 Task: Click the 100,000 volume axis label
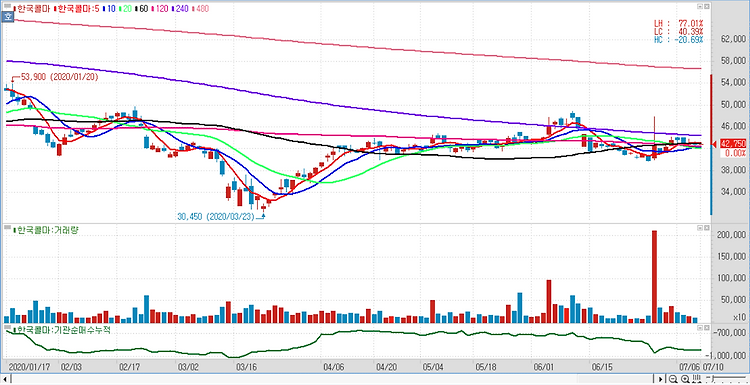pos(730,278)
